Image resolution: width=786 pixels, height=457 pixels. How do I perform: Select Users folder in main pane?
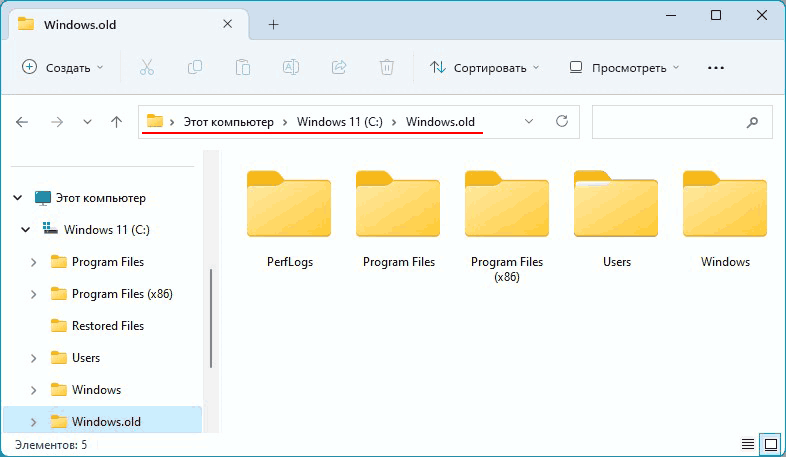click(616, 220)
